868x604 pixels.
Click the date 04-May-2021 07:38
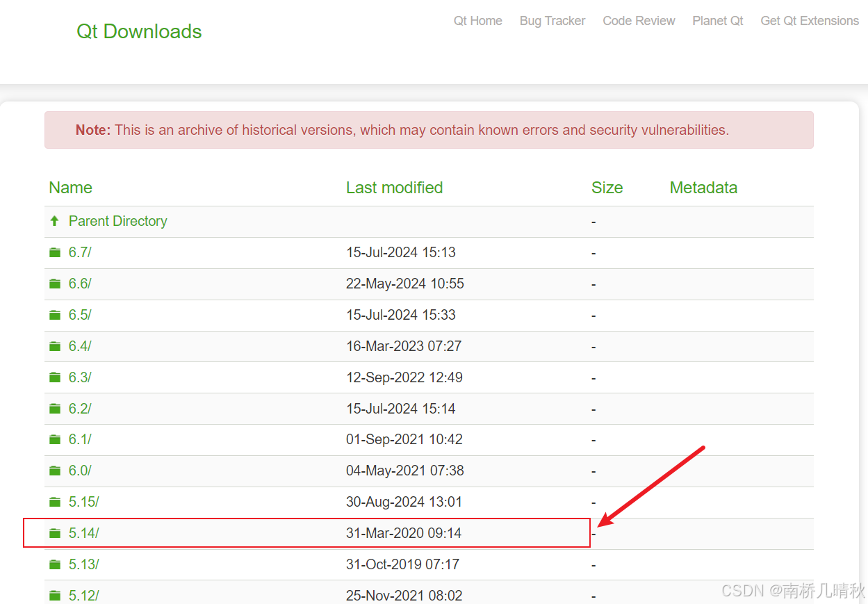[405, 471]
